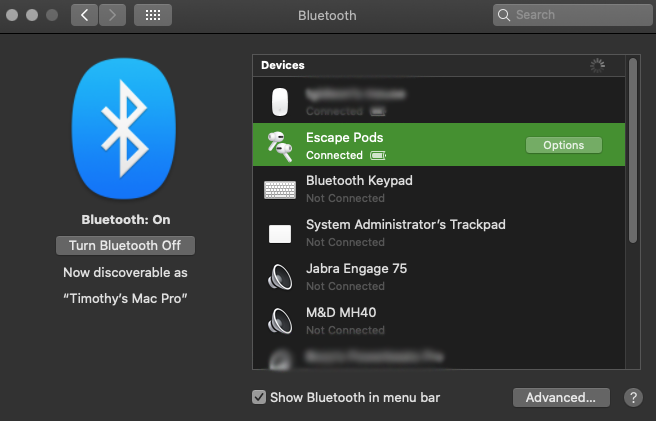Click the large Bluetooth logo
Viewport: 656px width, 421px height.
[x=124, y=129]
